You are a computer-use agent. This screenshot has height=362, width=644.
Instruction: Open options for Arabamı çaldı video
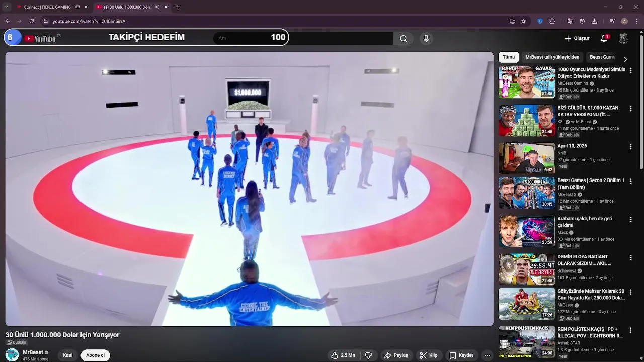click(x=631, y=220)
